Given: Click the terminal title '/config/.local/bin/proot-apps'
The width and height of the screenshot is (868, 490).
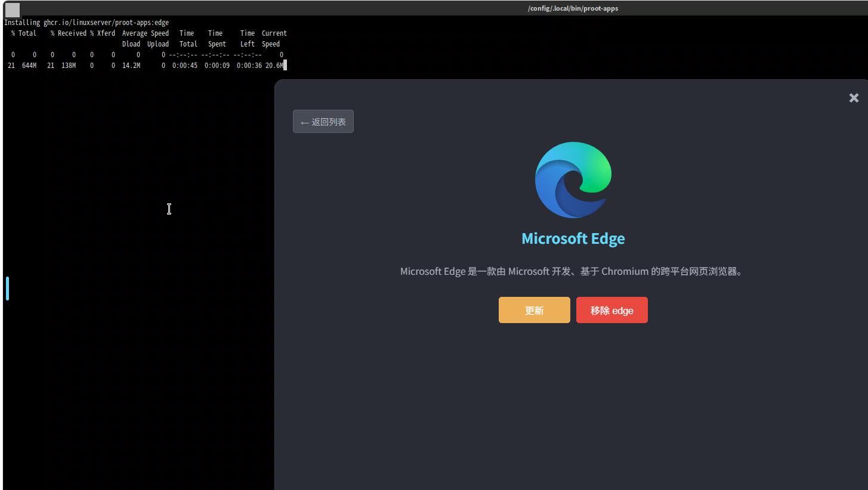Looking at the screenshot, I should (x=573, y=8).
